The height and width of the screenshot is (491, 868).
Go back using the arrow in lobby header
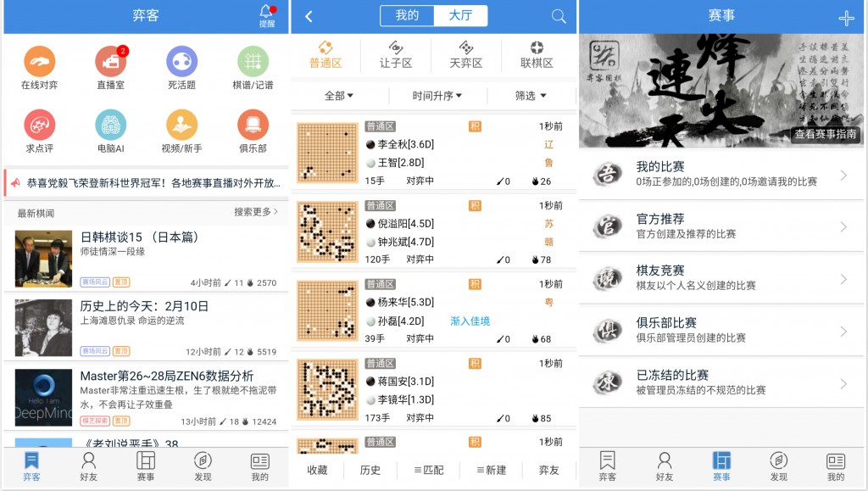309,16
